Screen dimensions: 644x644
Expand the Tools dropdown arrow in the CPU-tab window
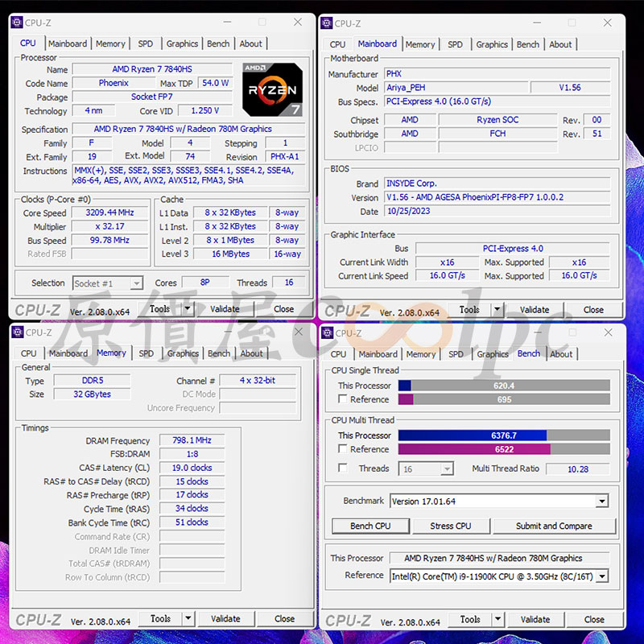point(188,308)
